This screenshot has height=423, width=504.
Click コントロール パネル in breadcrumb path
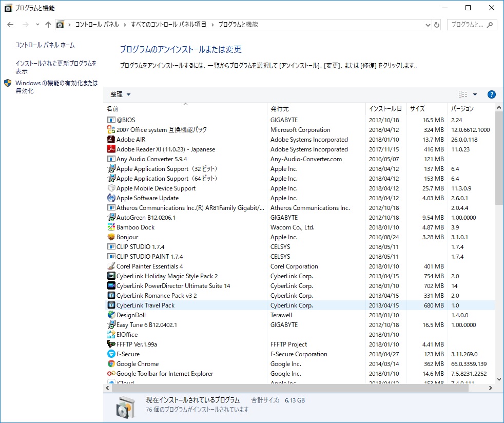coord(97,25)
